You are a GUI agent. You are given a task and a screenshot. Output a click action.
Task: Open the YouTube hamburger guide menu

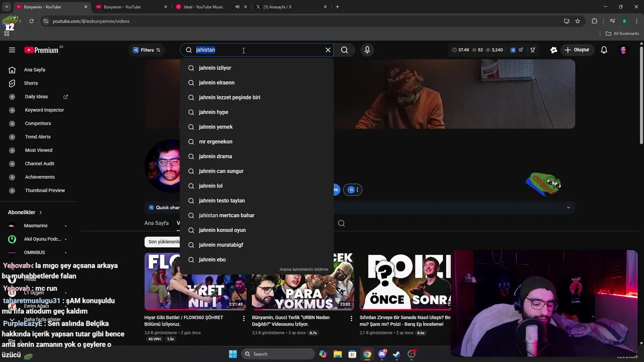12,50
